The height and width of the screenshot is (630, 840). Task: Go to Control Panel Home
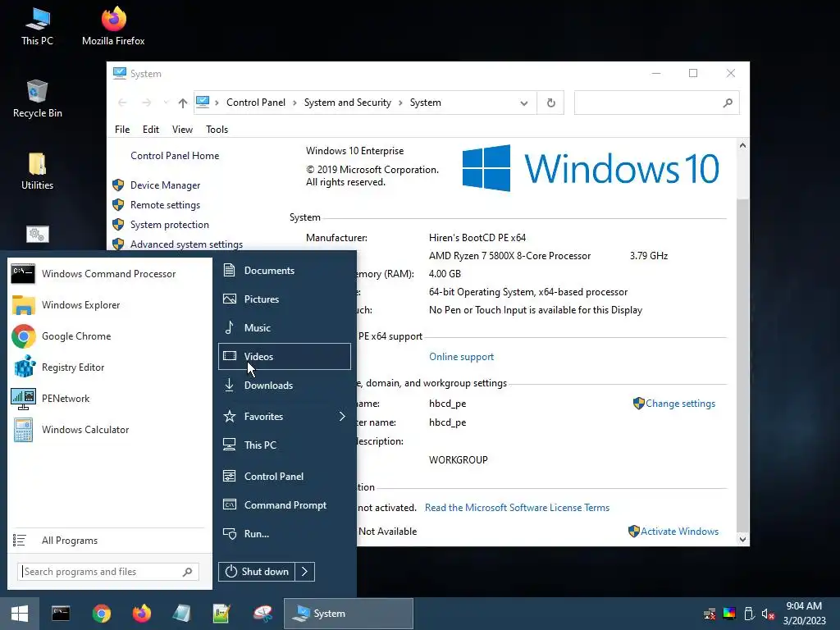175,156
